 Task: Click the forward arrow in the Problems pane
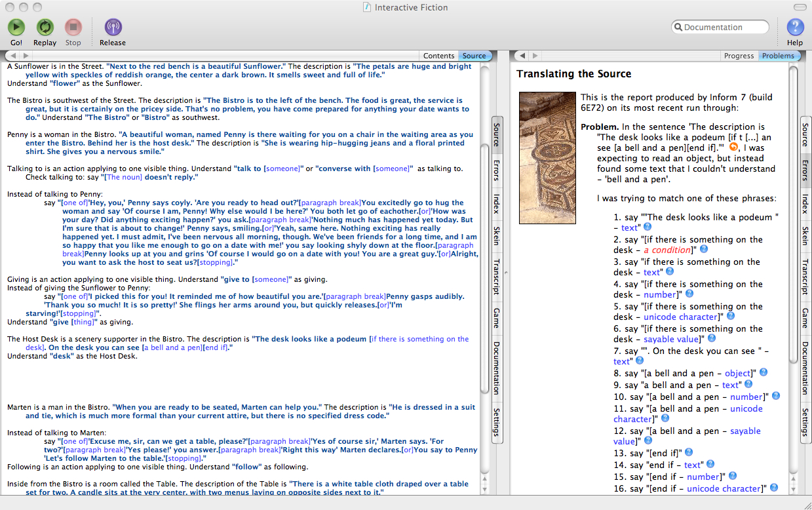pos(535,56)
